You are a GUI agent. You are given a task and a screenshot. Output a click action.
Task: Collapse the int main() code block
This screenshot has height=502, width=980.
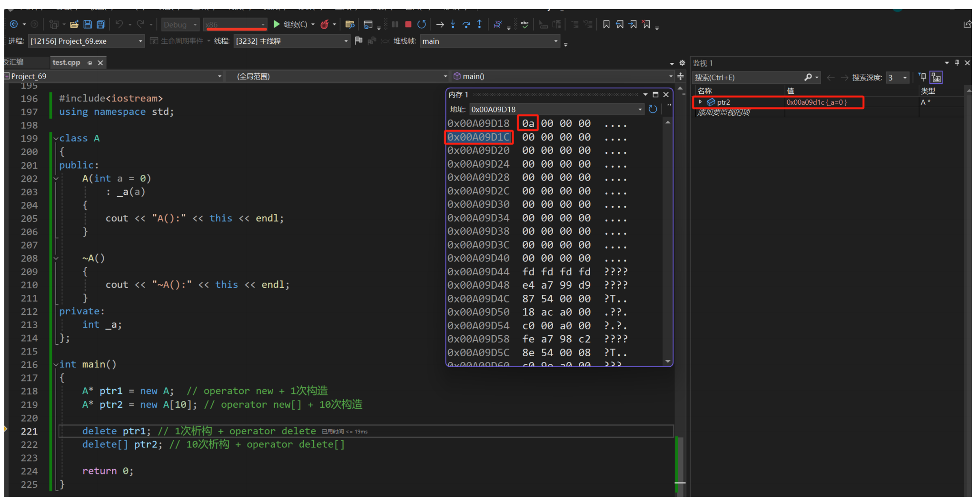click(56, 365)
